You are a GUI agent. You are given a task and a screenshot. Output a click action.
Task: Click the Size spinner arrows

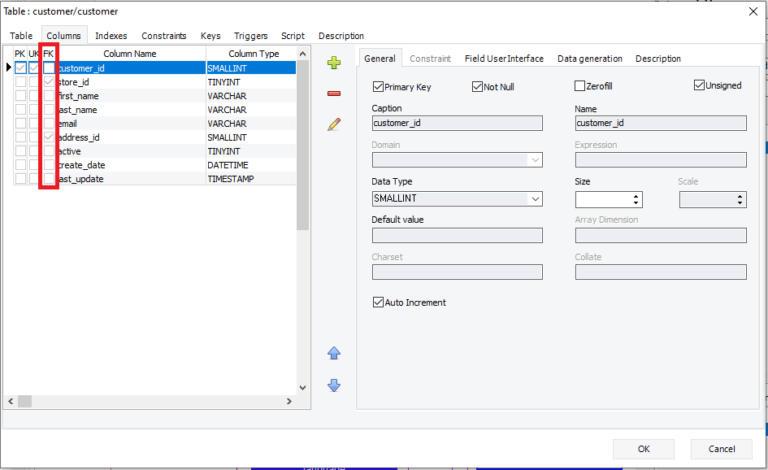[635, 199]
